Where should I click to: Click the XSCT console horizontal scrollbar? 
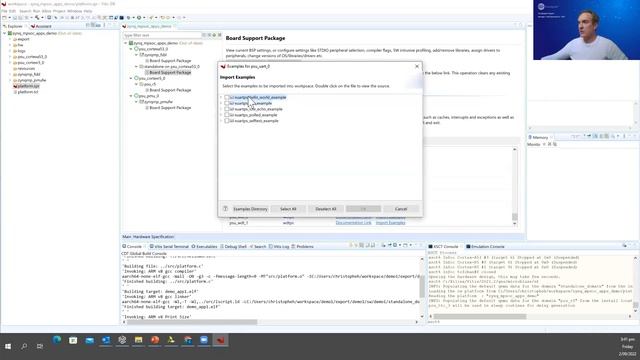(480, 316)
